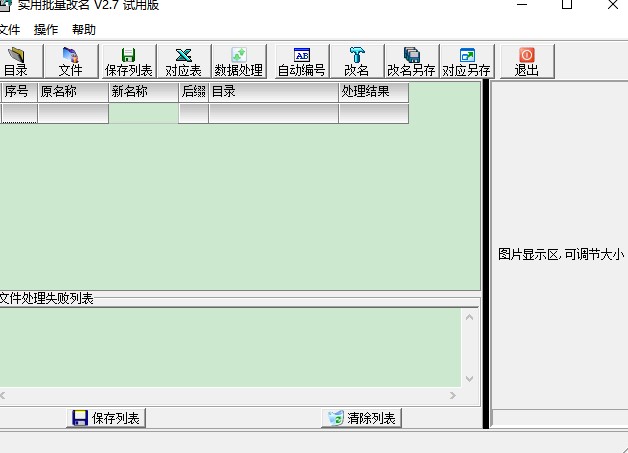Click the failure list scroll left arrow
Screen dimensions: 628x453
3,396
